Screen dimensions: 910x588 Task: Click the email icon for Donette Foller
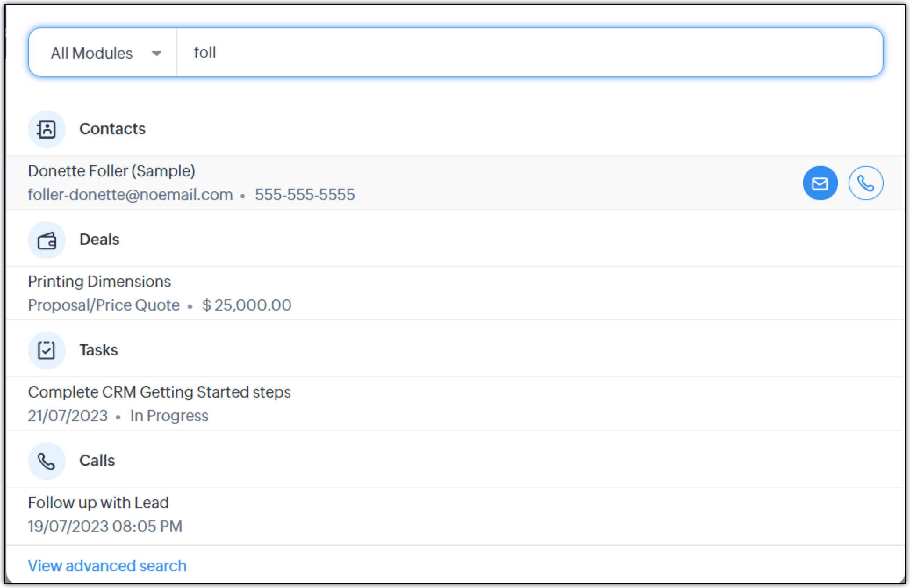coord(820,183)
